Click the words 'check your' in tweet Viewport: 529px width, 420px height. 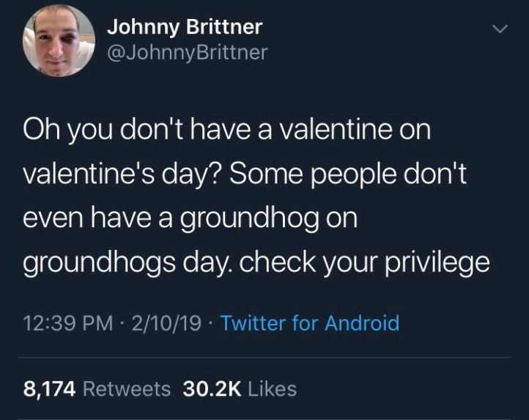pos(303,263)
